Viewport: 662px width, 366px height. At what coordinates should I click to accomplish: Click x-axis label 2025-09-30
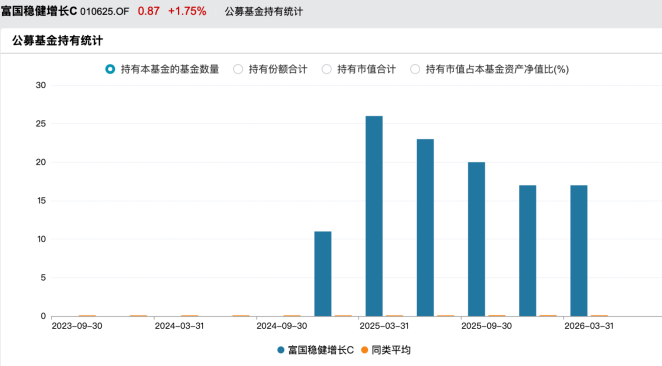point(486,326)
